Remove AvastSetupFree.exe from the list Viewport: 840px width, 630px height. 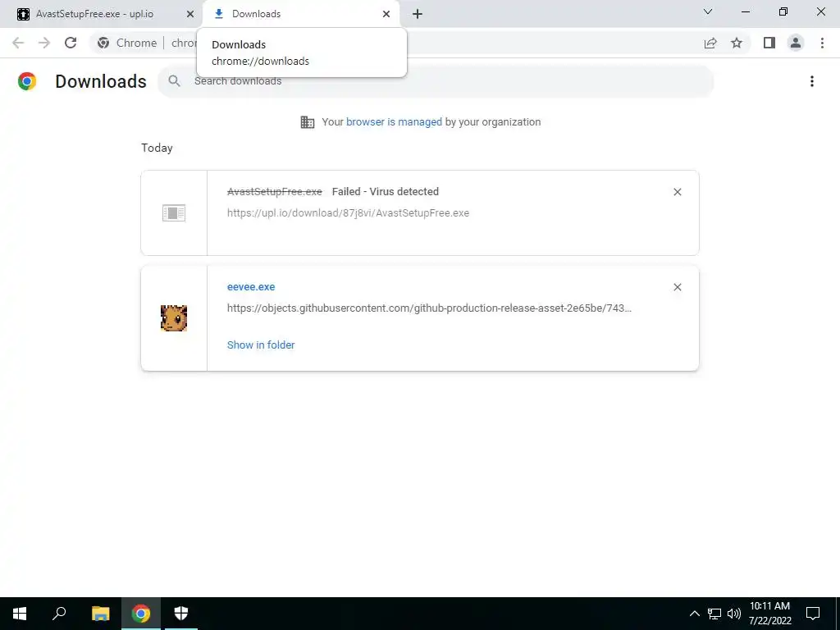point(677,192)
